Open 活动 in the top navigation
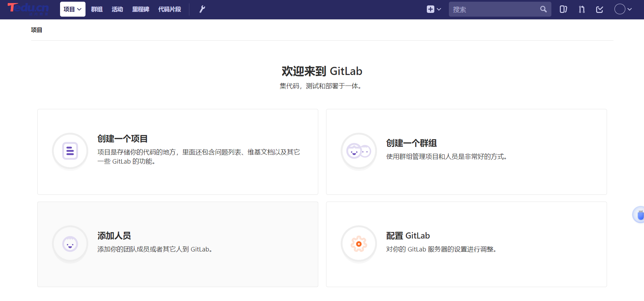 coord(117,9)
